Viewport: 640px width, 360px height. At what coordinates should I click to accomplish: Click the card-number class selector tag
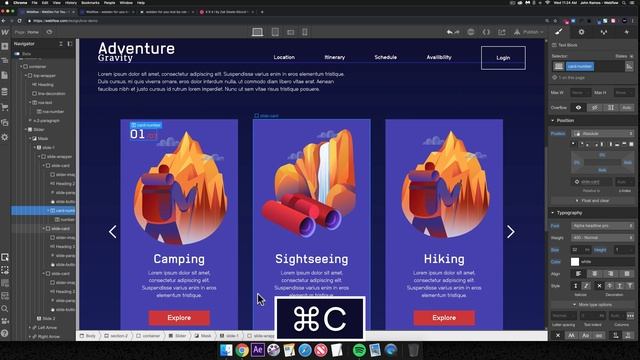tap(580, 66)
